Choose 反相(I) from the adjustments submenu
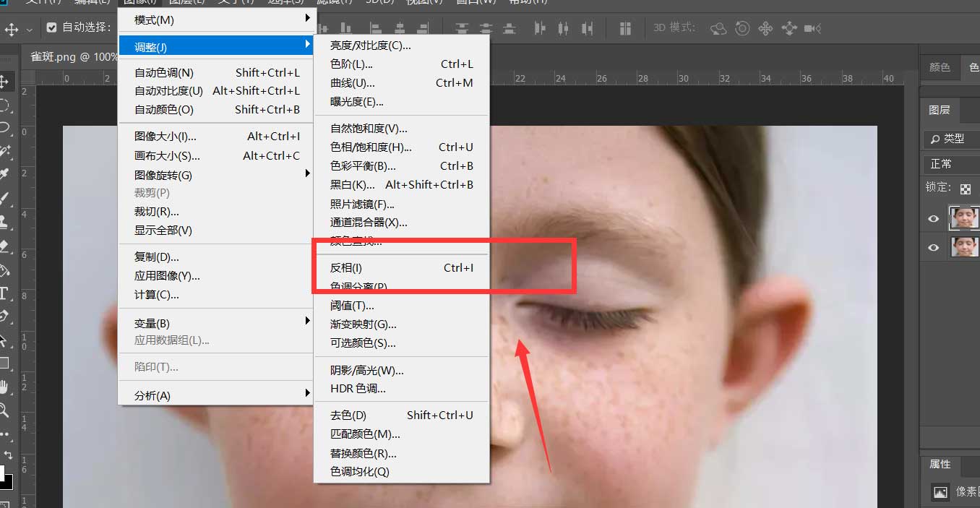 point(402,268)
